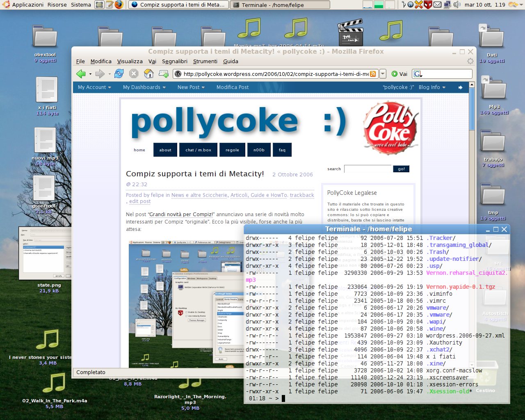
Task: Click 'Grandi novità per Compiz!' link
Action: point(181,214)
